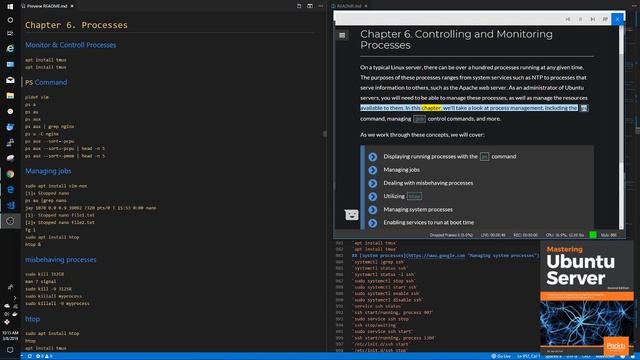This screenshot has width=640, height=360.
Task: Click Go Live in the status bar
Action: click(501, 356)
